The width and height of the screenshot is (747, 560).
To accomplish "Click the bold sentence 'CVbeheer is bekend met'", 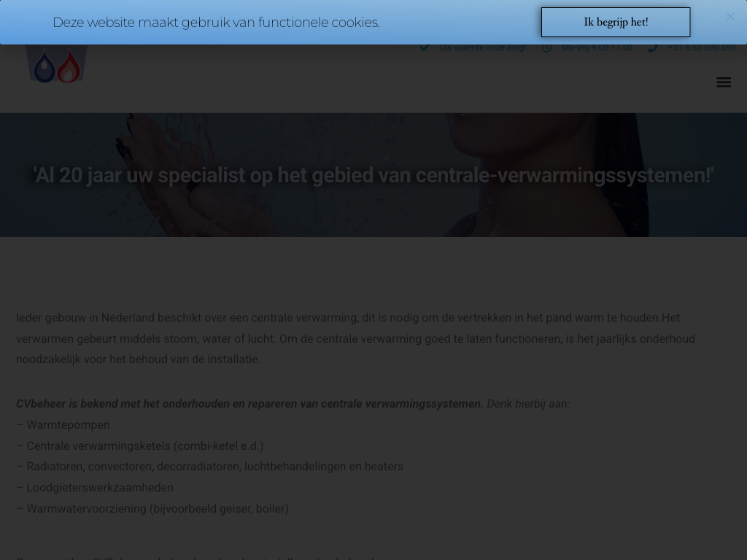I will pos(249,404).
